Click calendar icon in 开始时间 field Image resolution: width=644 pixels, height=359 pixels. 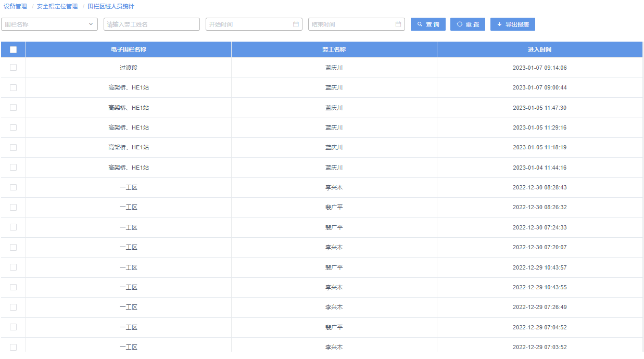(296, 24)
